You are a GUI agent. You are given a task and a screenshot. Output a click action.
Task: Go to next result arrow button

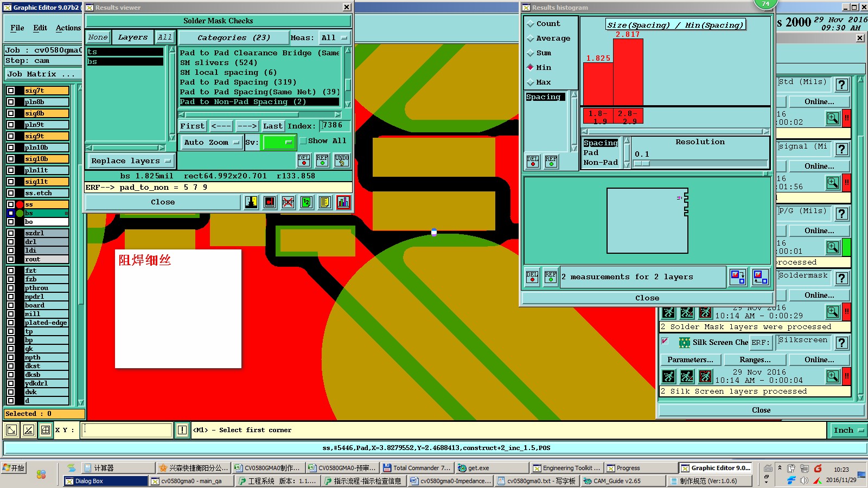pos(247,126)
